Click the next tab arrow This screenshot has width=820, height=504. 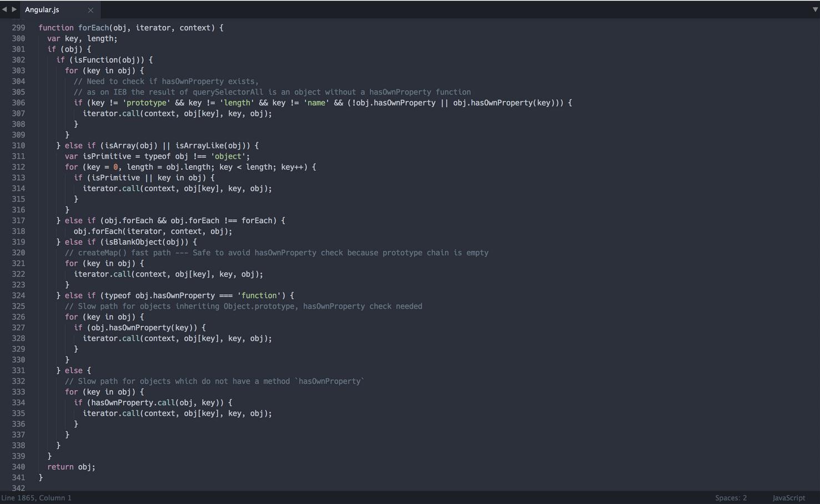tap(14, 9)
